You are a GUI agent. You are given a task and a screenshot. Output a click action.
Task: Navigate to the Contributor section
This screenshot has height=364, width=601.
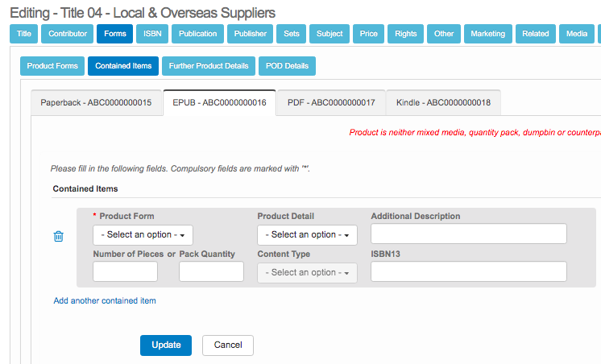pos(68,34)
